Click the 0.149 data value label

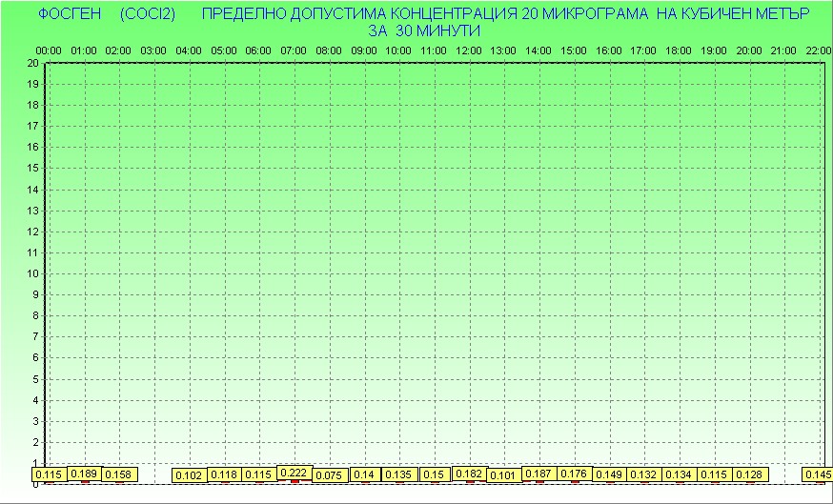pos(608,474)
